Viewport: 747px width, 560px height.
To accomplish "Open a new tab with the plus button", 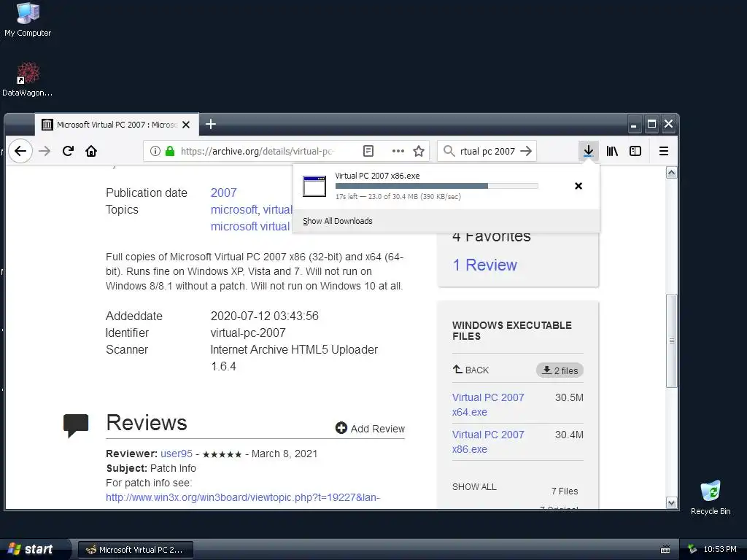I will 211,124.
